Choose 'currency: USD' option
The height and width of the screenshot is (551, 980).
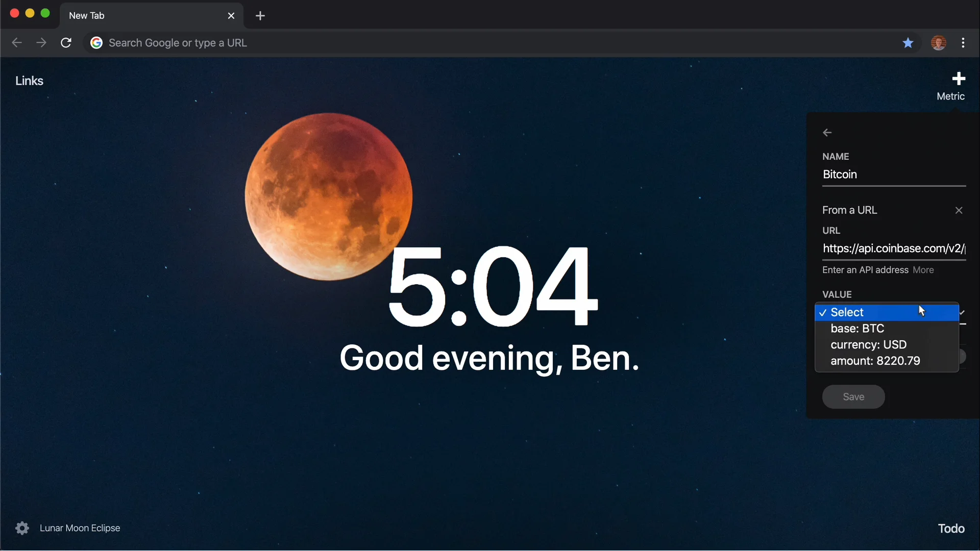pyautogui.click(x=868, y=344)
